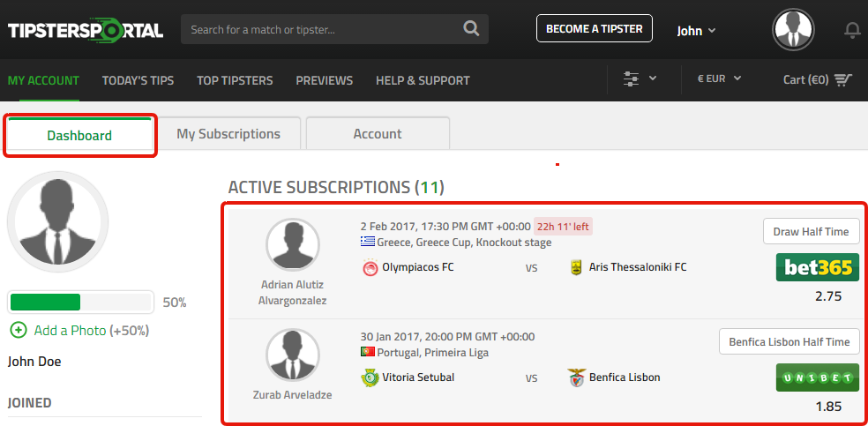
Task: Click tipster name Adrian Alutiz Alvargonzalez
Action: pos(292,293)
